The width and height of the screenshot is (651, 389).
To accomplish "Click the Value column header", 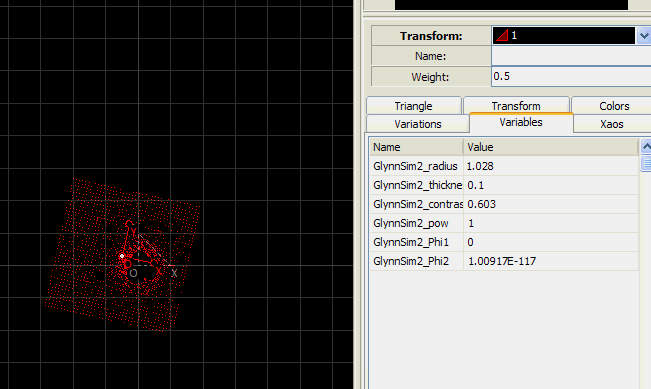I will tap(551, 147).
